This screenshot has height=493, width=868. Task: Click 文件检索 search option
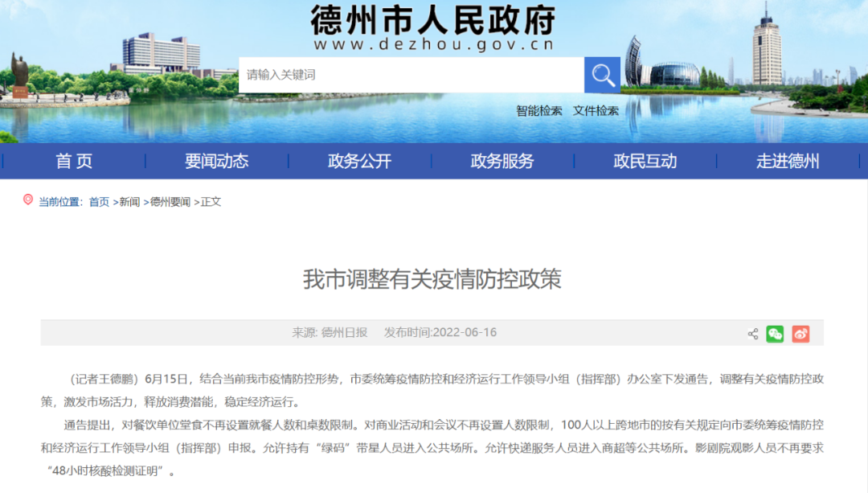click(596, 110)
